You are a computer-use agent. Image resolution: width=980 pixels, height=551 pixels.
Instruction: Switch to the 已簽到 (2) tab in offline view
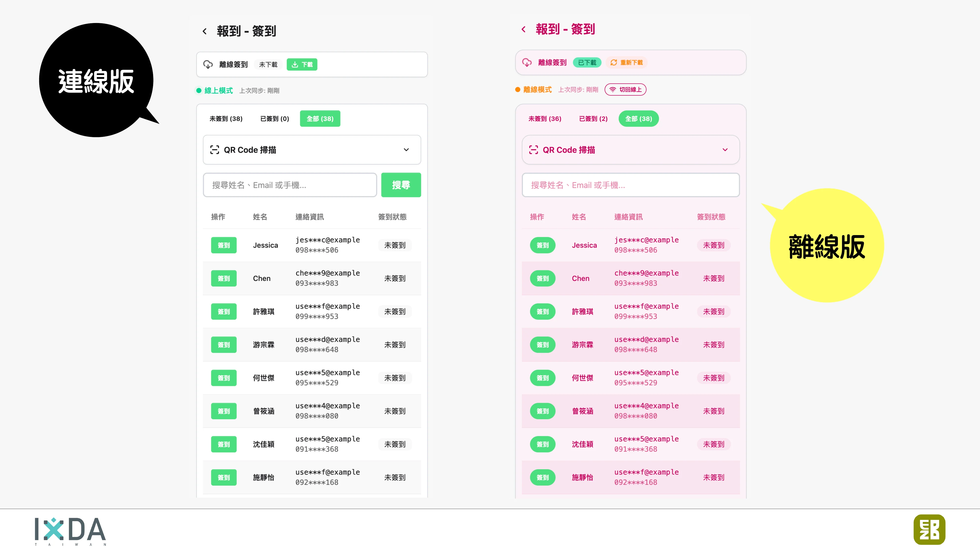593,118
